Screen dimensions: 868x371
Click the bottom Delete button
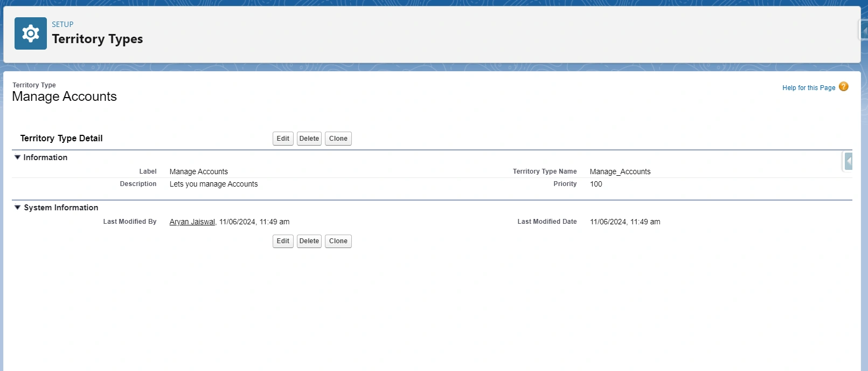point(309,241)
